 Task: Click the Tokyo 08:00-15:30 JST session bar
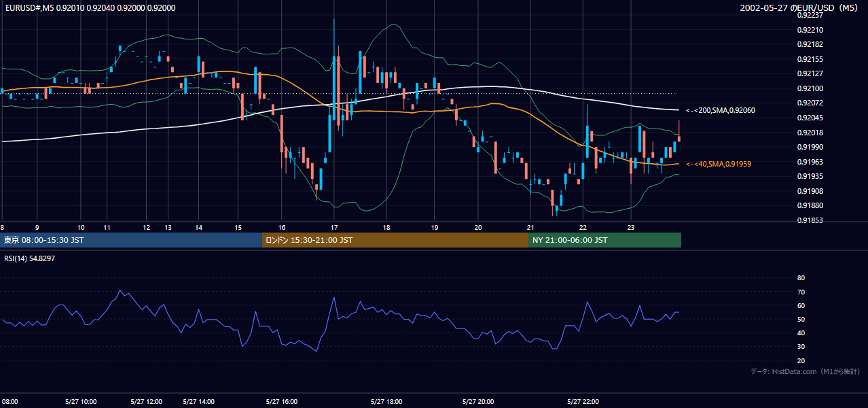coord(132,240)
